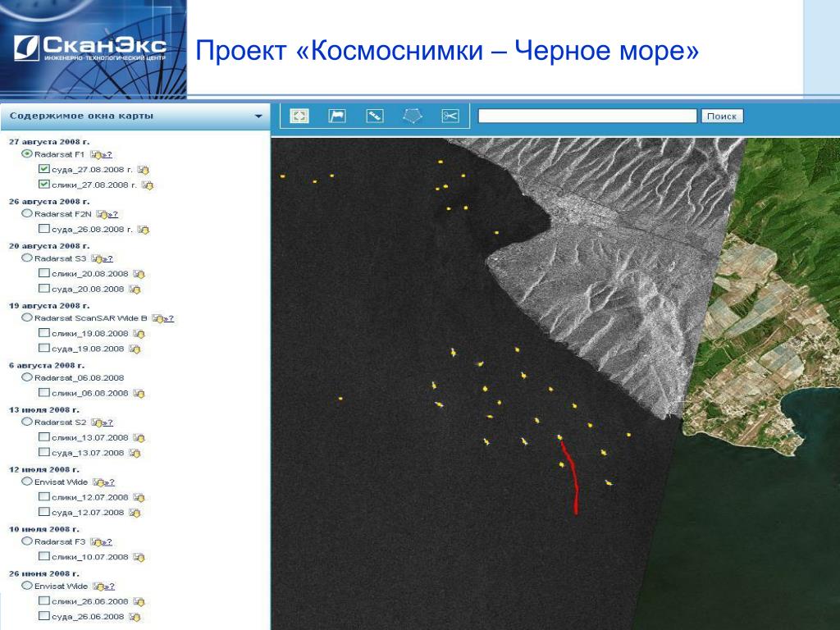The height and width of the screenshot is (630, 840).
Task: Select the Radarsat F2N radio button
Action: (x=27, y=213)
